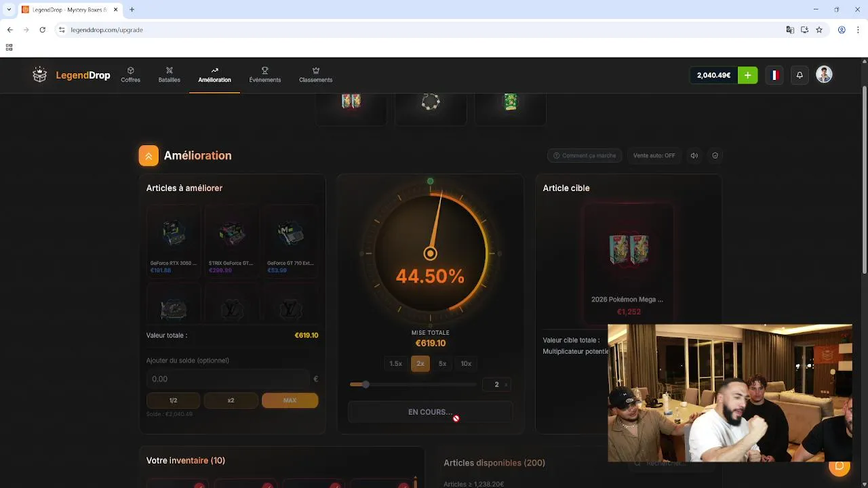Open a new browser tab

pos(132,9)
